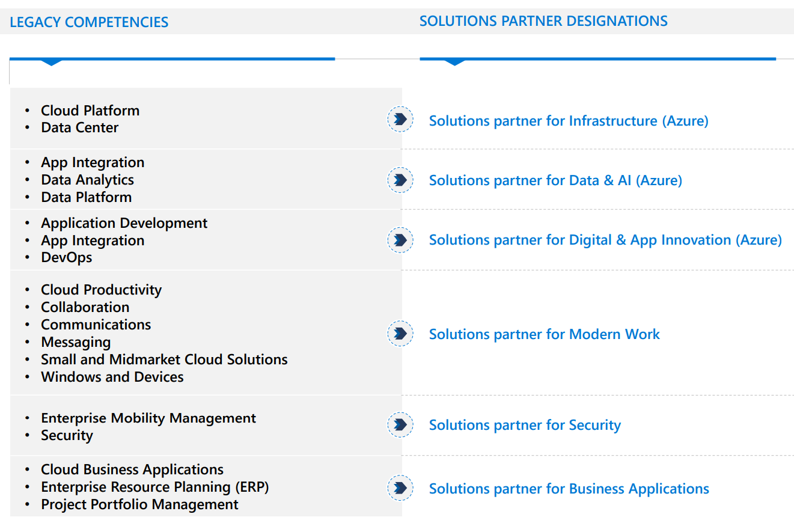
Task: Click the arrow icon beside Security designation
Action: 400,425
